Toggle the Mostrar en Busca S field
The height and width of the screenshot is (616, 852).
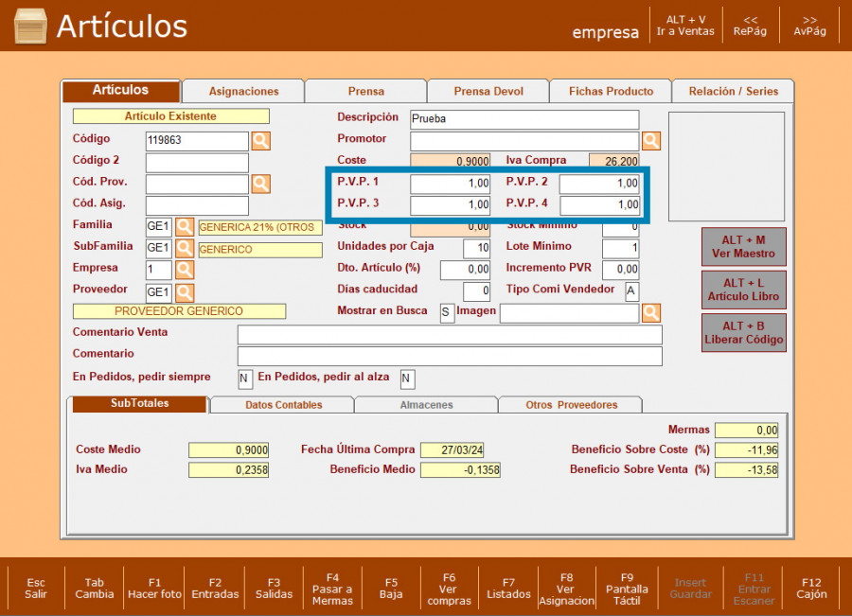446,313
